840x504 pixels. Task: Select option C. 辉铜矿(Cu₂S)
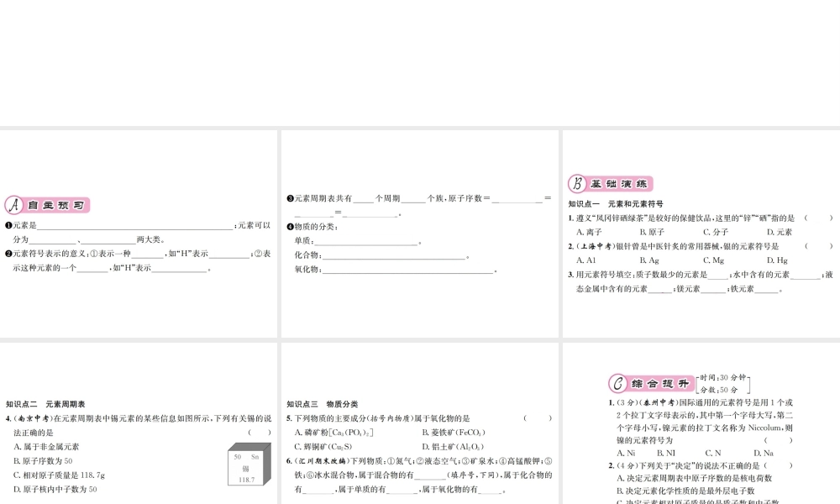tap(323, 447)
